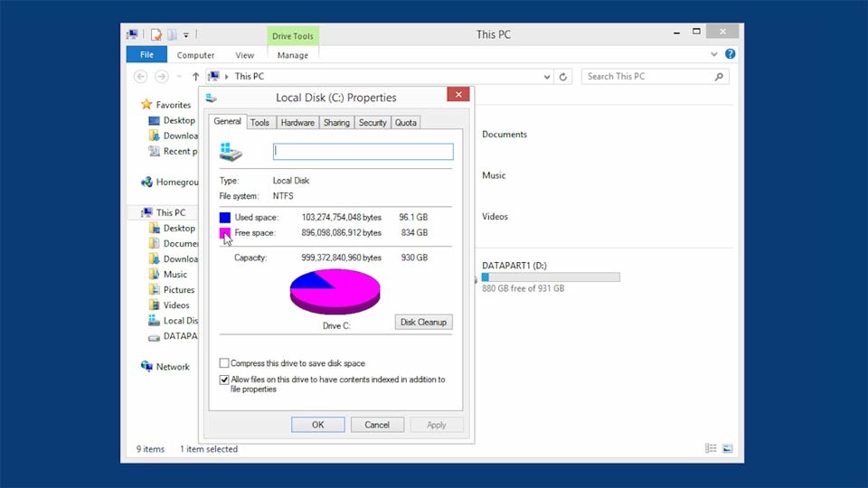This screenshot has width=868, height=488.
Task: Select Local Disk in the navigation pane
Action: point(174,321)
